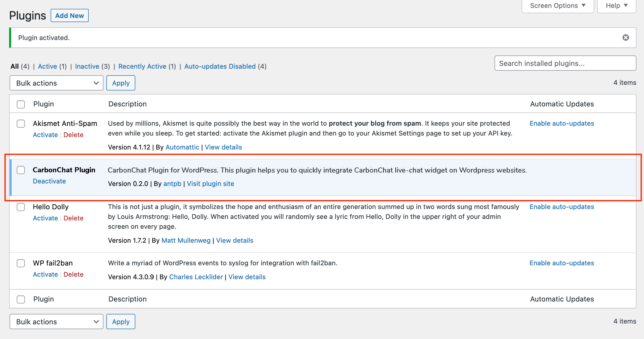Image resolution: width=644 pixels, height=339 pixels.
Task: Click the Add New button
Action: pyautogui.click(x=69, y=16)
